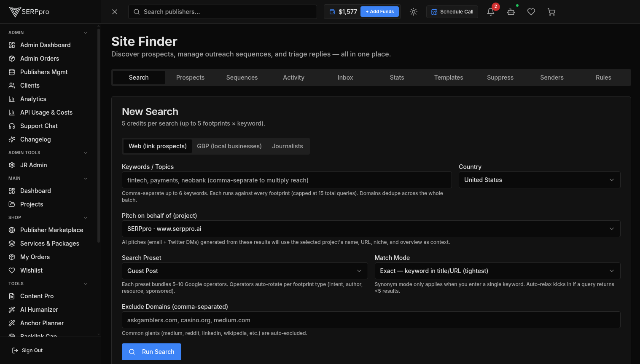Select the GBP (local businesses) option

tap(229, 146)
